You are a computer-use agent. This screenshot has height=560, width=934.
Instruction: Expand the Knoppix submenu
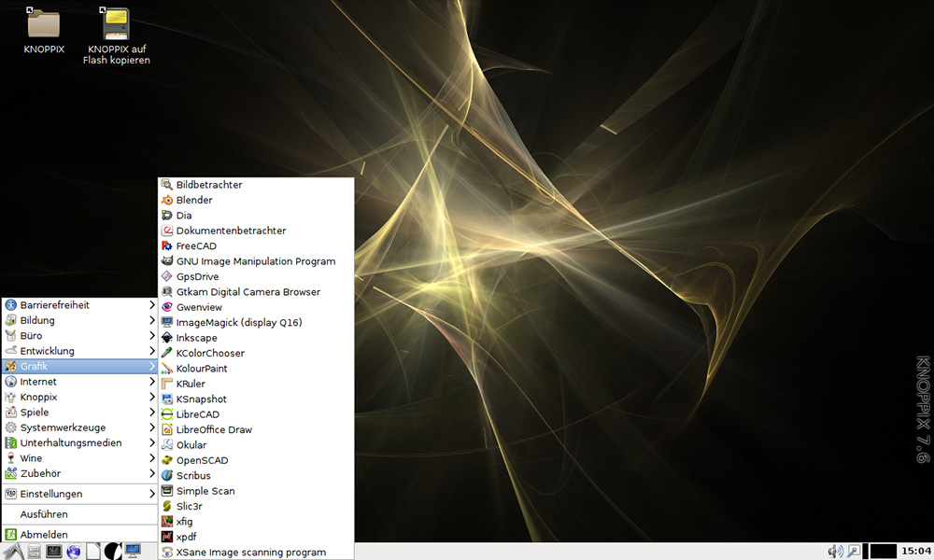coord(79,397)
